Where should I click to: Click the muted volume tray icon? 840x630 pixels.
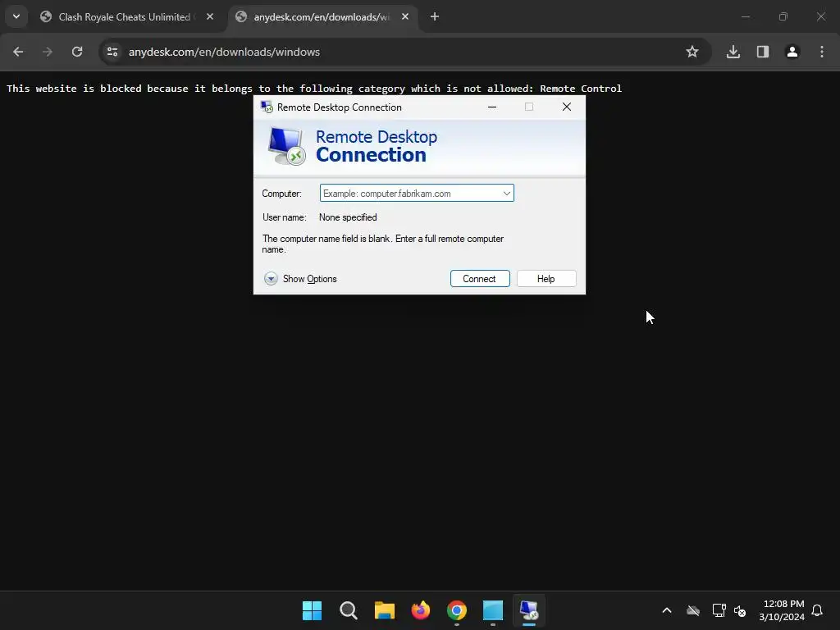pos(740,610)
